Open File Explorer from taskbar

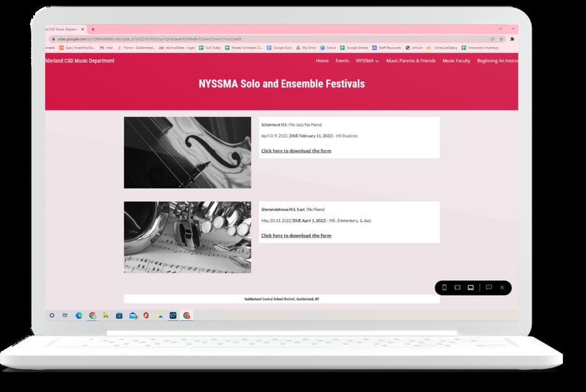(x=106, y=315)
